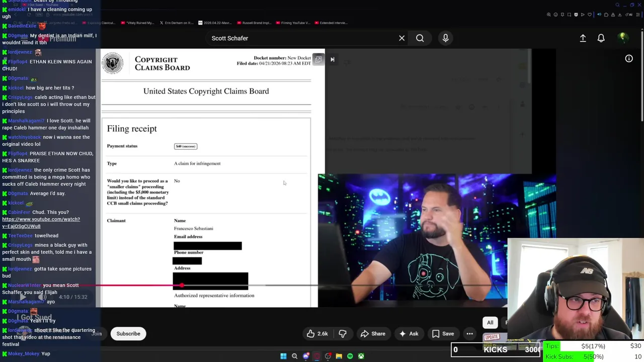Click the claimant name 'Francesco Sebastiani'

coord(194,228)
